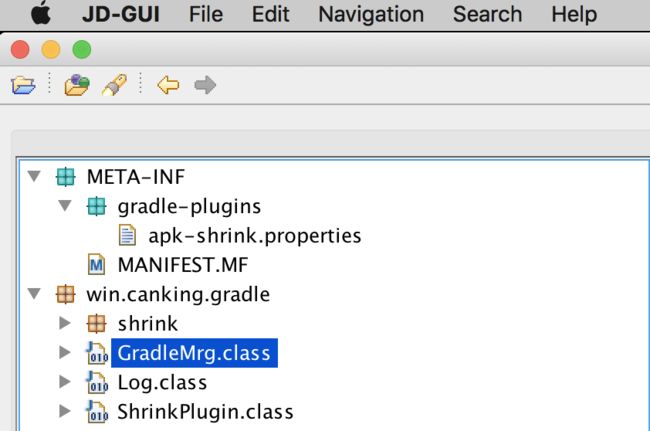Click the Open Type toolbar icon
Screen dimensions: 650x431
click(x=77, y=85)
